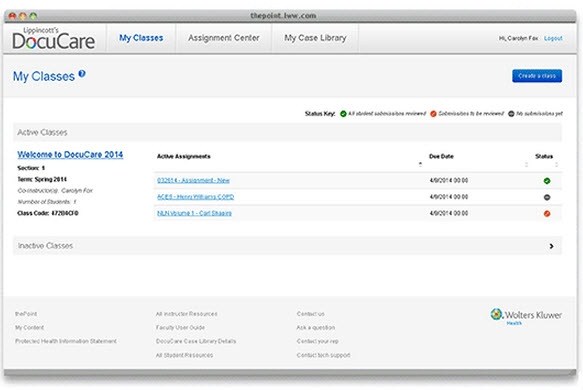Open the Welcome to DocuCare 2014 class
Screen dimensions: 583x390
tap(70, 154)
